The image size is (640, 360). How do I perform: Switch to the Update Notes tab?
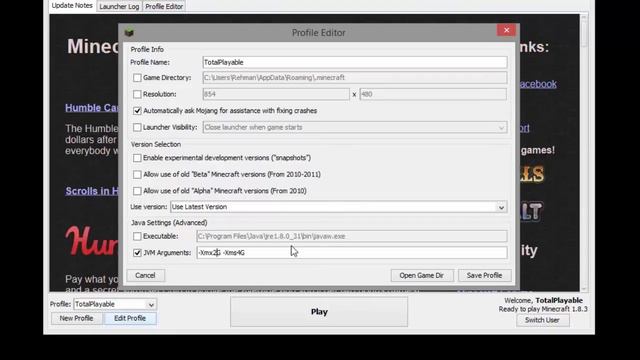(x=72, y=6)
